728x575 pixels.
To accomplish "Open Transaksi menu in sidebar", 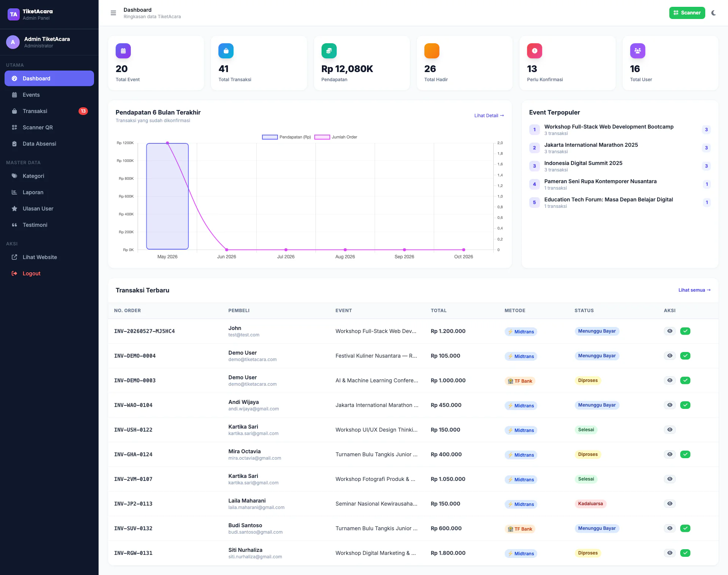I will click(49, 111).
